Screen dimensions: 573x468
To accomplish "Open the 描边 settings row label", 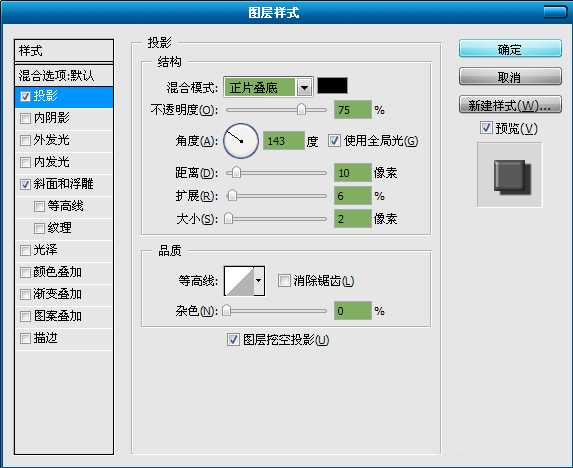I will (x=46, y=338).
